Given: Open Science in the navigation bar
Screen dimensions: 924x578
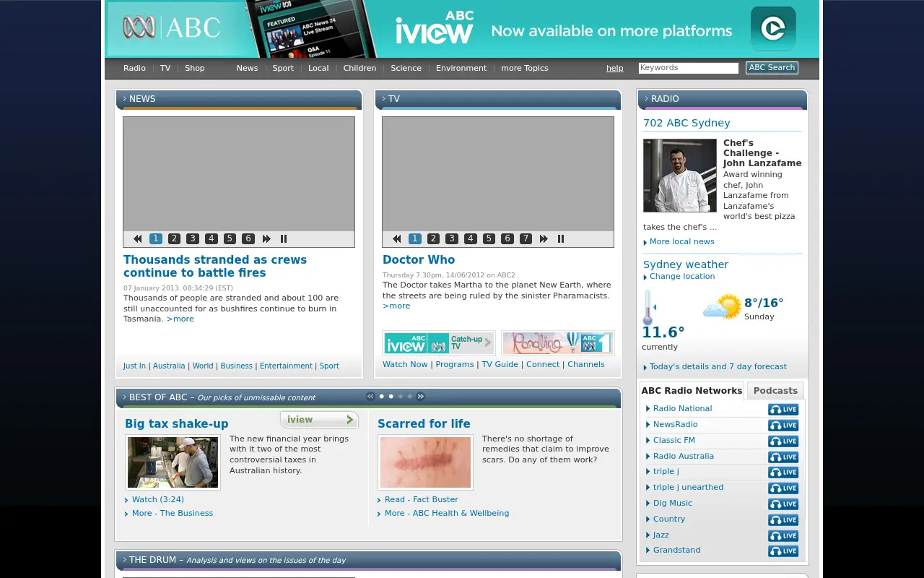Looking at the screenshot, I should 406,68.
